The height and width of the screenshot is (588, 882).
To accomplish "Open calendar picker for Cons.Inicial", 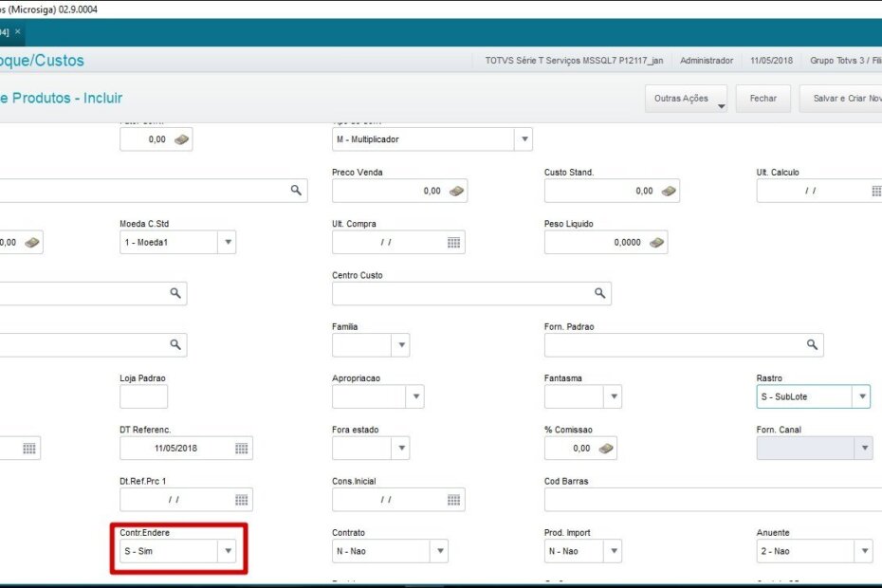I will click(454, 499).
